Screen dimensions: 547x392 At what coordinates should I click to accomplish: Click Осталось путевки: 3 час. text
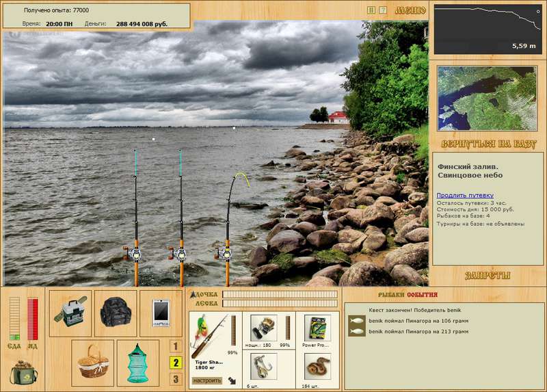[471, 202]
